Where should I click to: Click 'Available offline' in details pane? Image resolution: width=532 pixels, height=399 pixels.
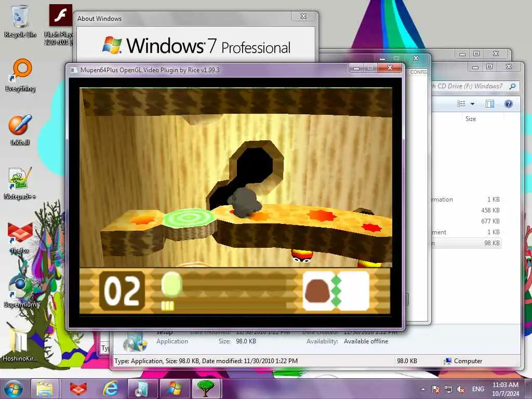click(366, 341)
